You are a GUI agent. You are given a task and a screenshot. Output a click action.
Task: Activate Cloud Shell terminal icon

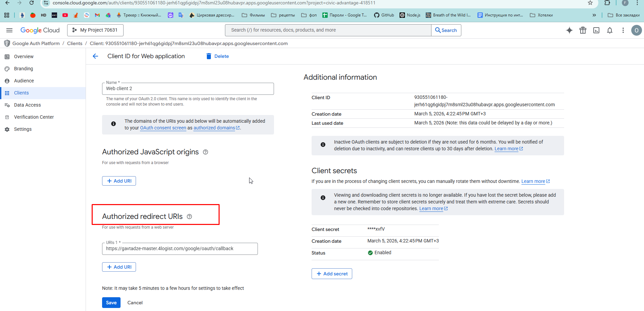596,30
